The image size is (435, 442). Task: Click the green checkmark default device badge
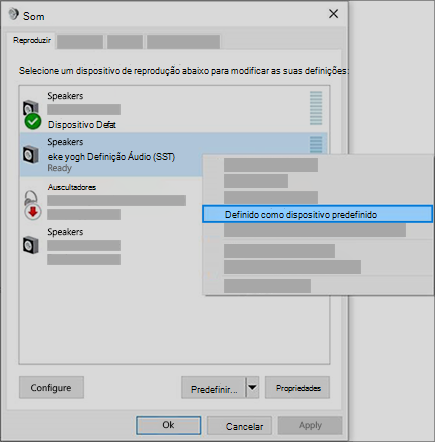[x=33, y=121]
